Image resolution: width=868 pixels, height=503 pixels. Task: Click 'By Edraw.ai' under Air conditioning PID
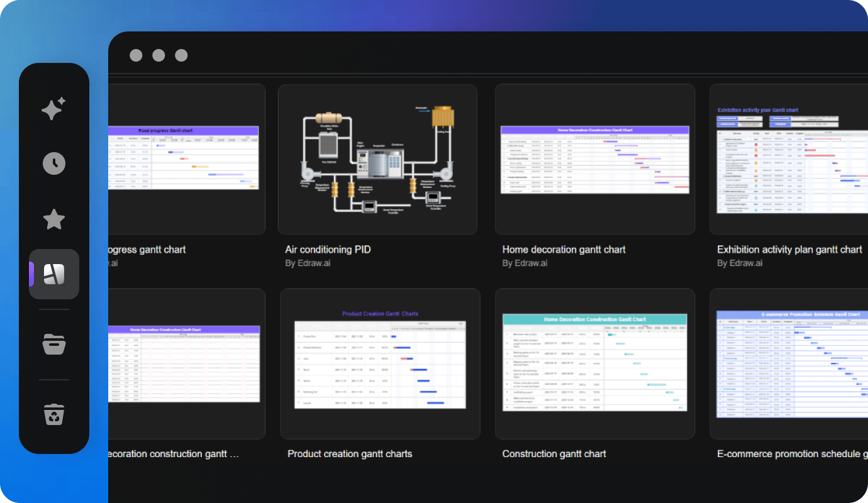point(308,263)
